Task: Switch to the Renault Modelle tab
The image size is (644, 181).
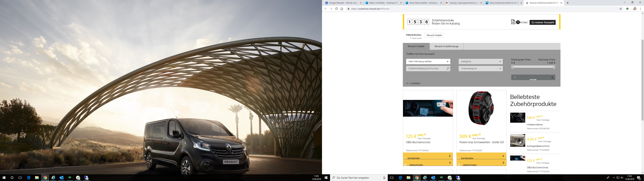Action: coord(416,46)
